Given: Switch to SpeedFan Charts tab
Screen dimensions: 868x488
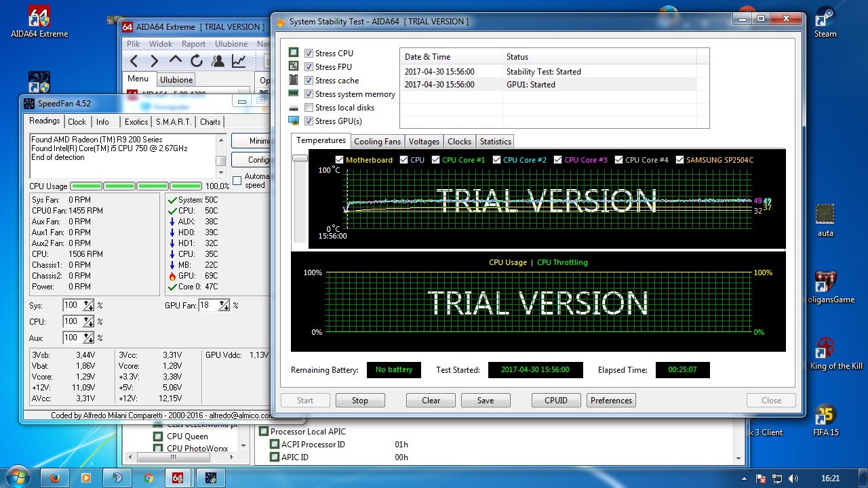Looking at the screenshot, I should coord(210,122).
